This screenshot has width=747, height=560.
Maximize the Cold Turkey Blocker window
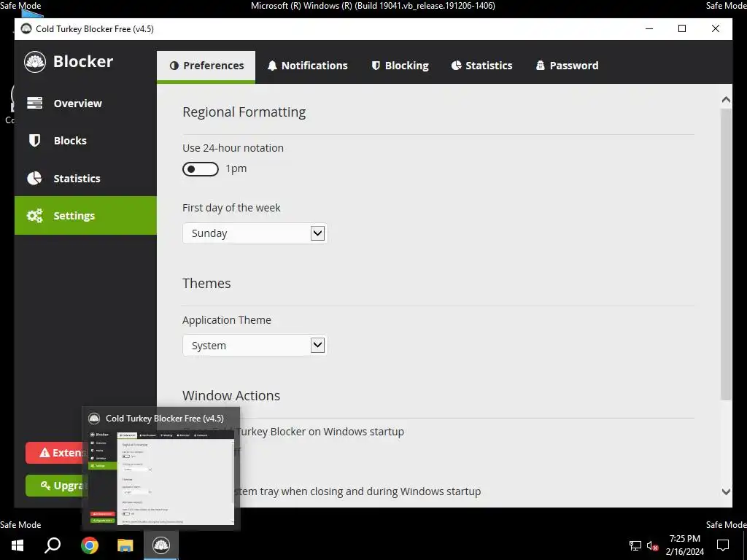pos(682,28)
